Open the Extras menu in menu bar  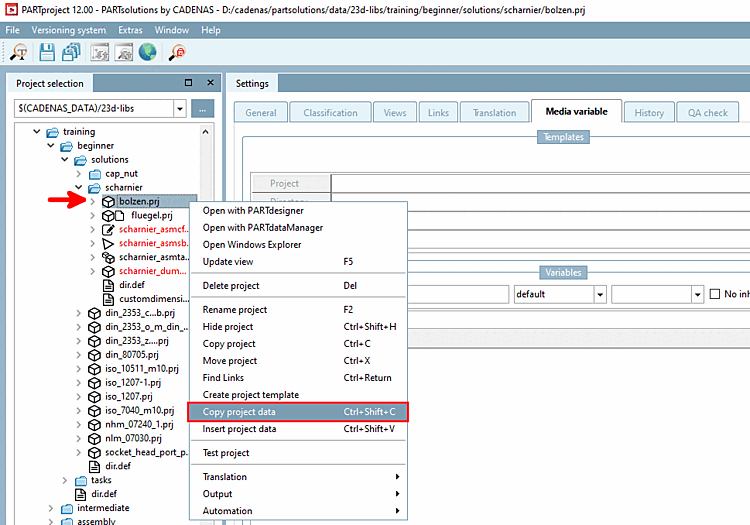point(130,30)
